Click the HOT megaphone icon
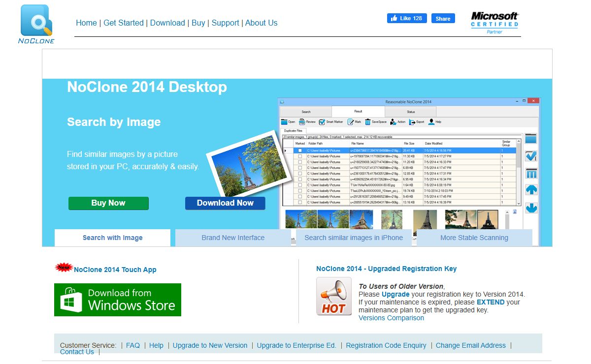Viewport: 591px width, 364px height. click(x=334, y=296)
